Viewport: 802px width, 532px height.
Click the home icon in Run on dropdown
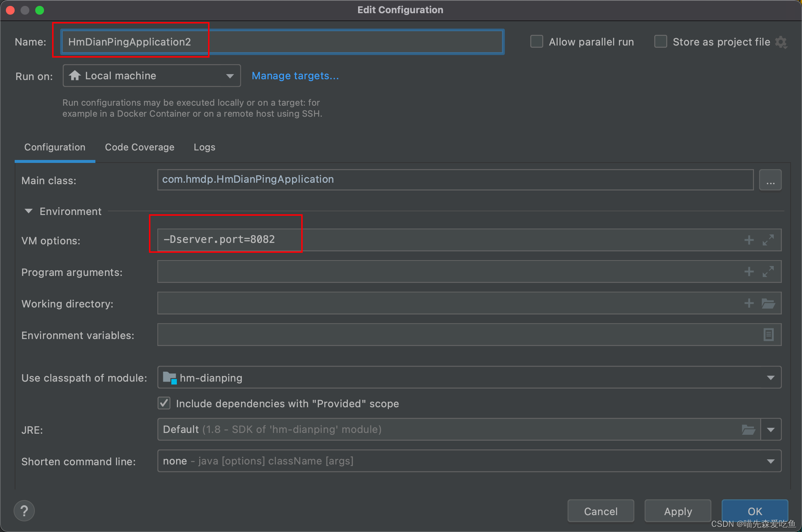click(x=75, y=75)
